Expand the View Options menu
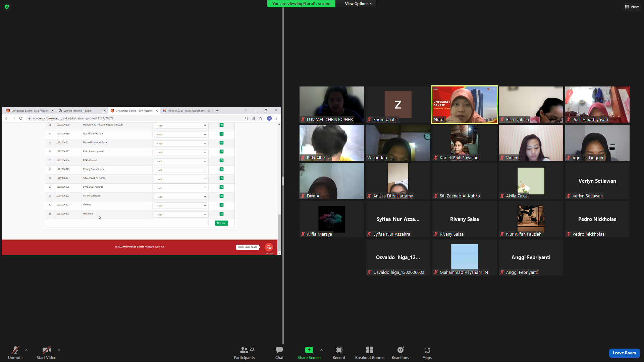Screen dimensions: 644x362 tap(359, 4)
